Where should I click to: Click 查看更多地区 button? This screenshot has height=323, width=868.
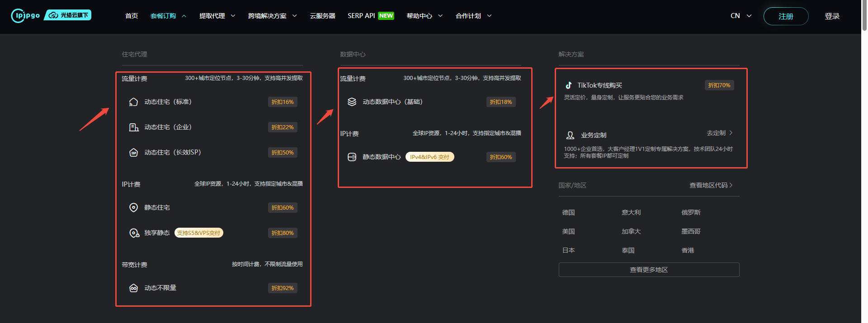click(x=649, y=270)
